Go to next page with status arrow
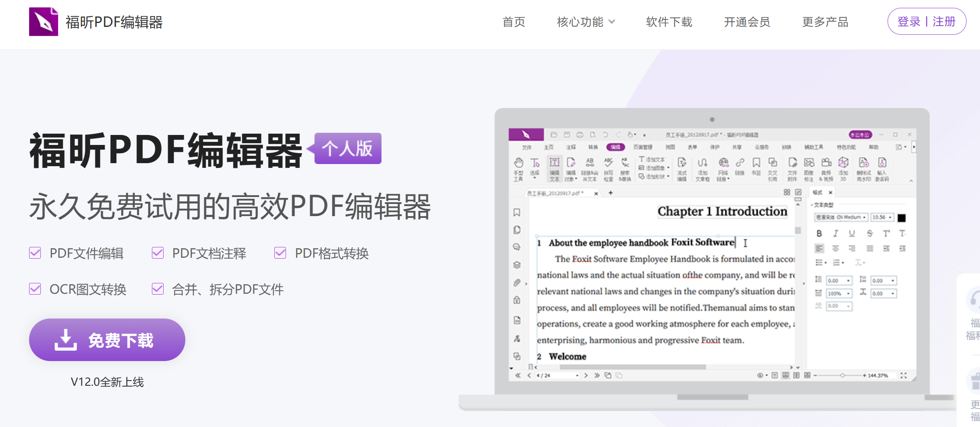Screen dimensions: 980x427 pos(586,375)
